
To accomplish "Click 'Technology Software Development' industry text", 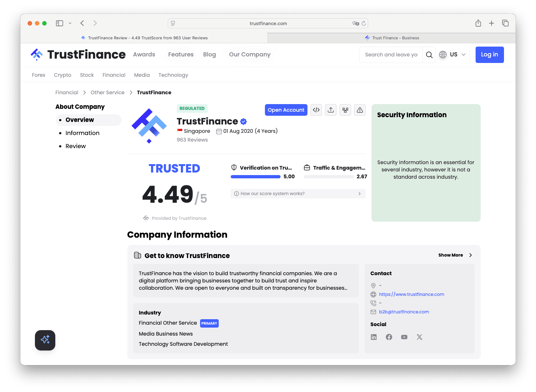I will pos(183,344).
